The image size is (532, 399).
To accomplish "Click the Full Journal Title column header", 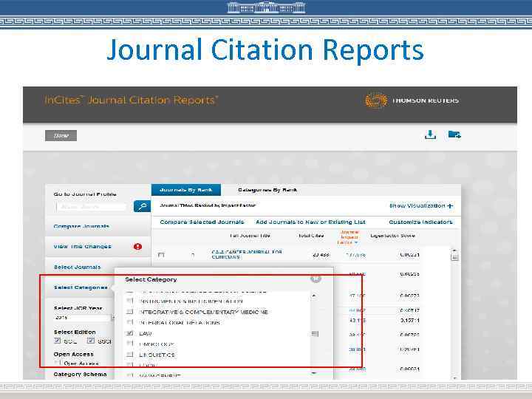I will [250, 236].
